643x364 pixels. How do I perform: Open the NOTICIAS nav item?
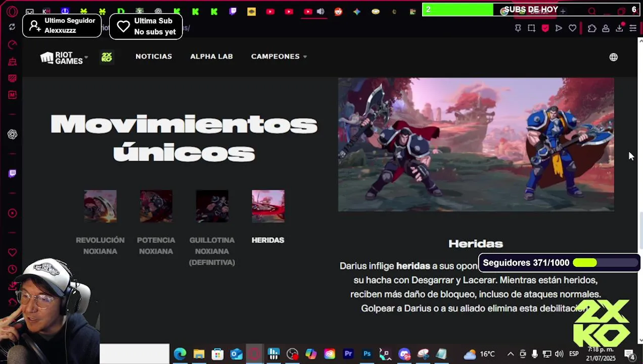click(154, 57)
